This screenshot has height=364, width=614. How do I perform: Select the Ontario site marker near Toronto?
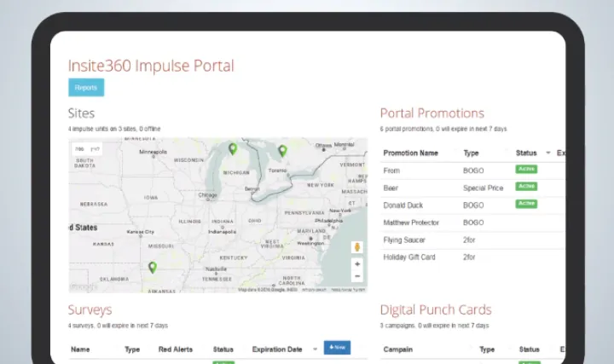(x=283, y=151)
